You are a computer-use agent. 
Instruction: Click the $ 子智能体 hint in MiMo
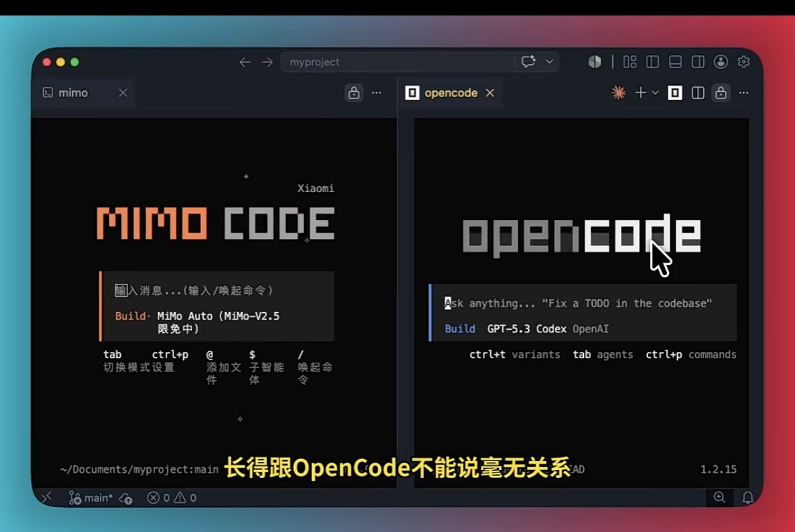[266, 367]
